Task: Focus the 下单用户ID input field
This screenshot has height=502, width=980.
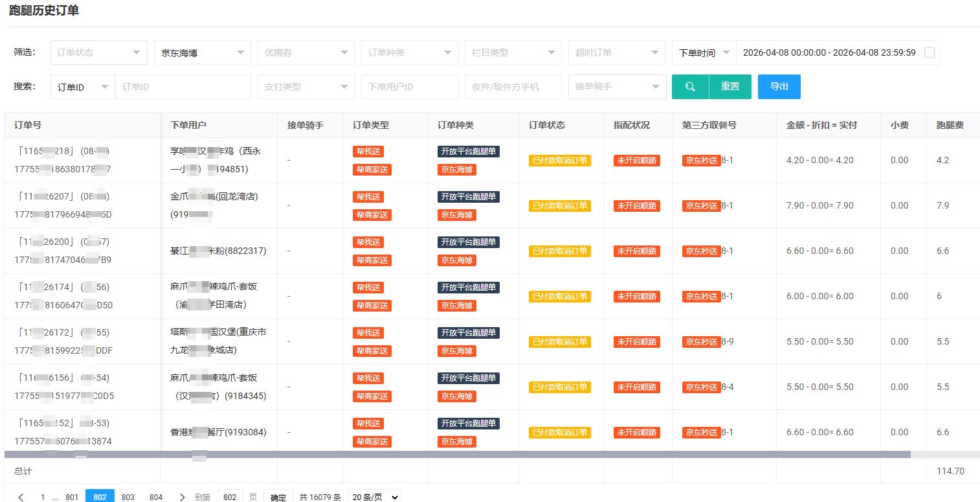Action: tap(409, 87)
